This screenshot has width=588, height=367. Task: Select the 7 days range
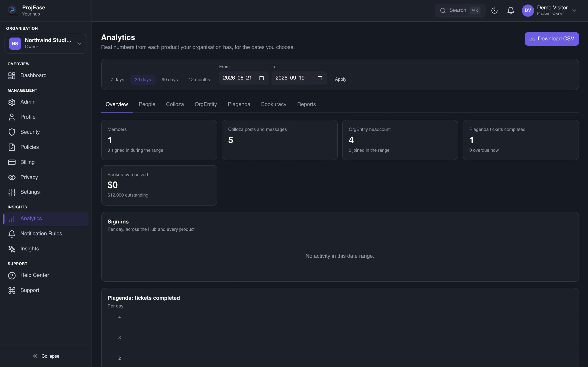117,80
